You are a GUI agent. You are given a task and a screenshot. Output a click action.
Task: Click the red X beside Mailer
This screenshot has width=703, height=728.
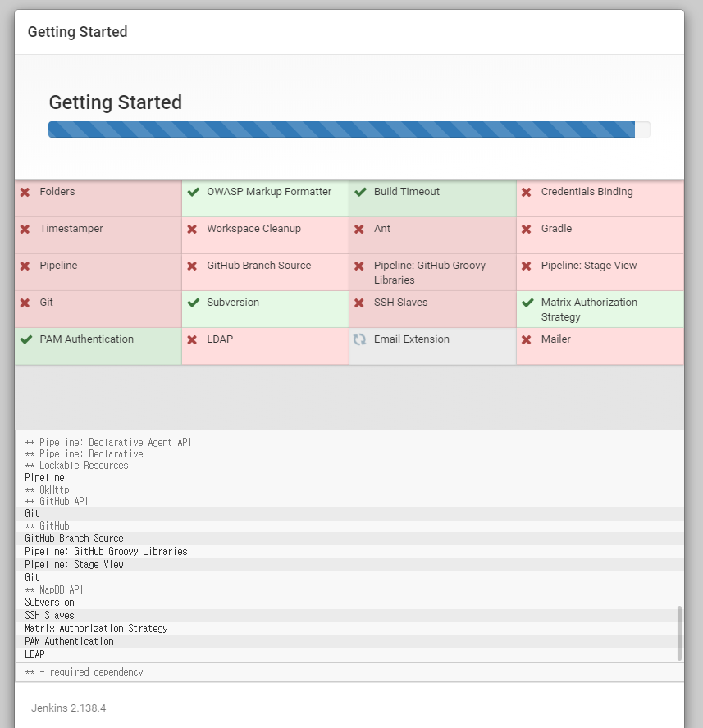coord(527,340)
